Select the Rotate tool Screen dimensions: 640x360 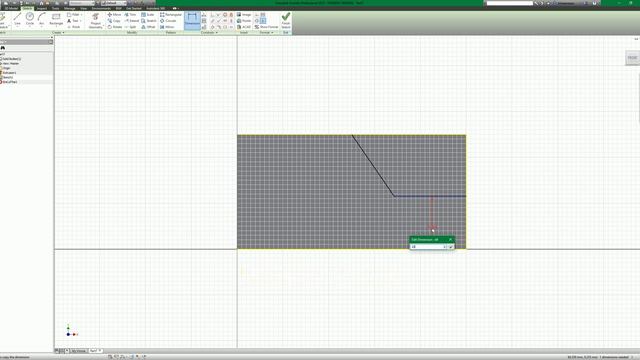(x=115, y=27)
